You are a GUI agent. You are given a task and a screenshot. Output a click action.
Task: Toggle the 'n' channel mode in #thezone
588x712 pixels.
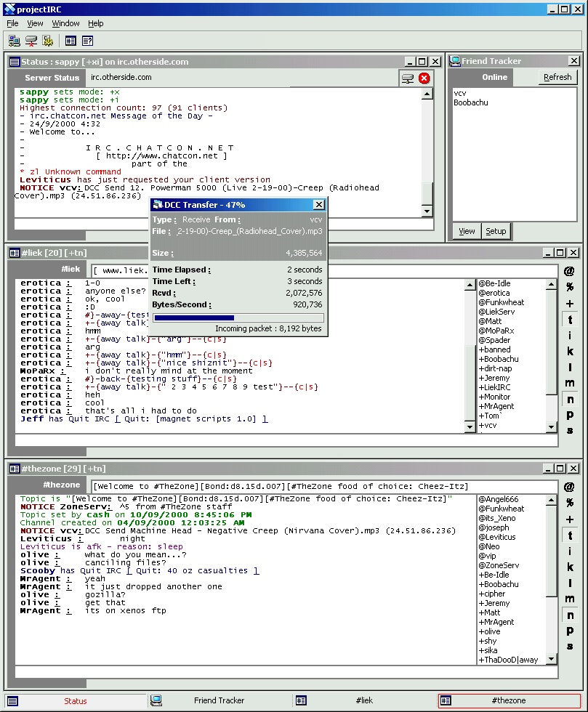point(570,615)
